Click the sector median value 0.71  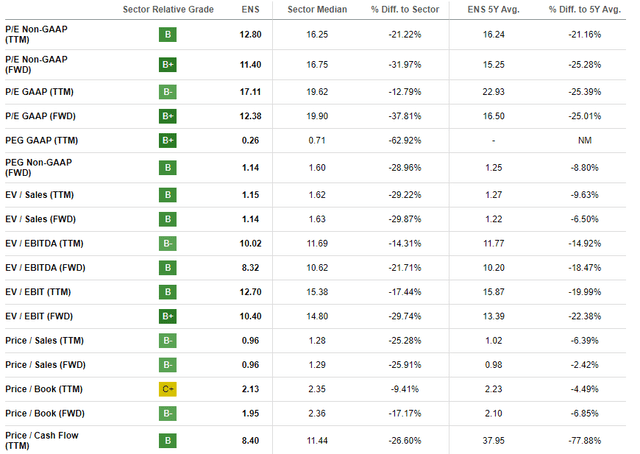point(317,140)
